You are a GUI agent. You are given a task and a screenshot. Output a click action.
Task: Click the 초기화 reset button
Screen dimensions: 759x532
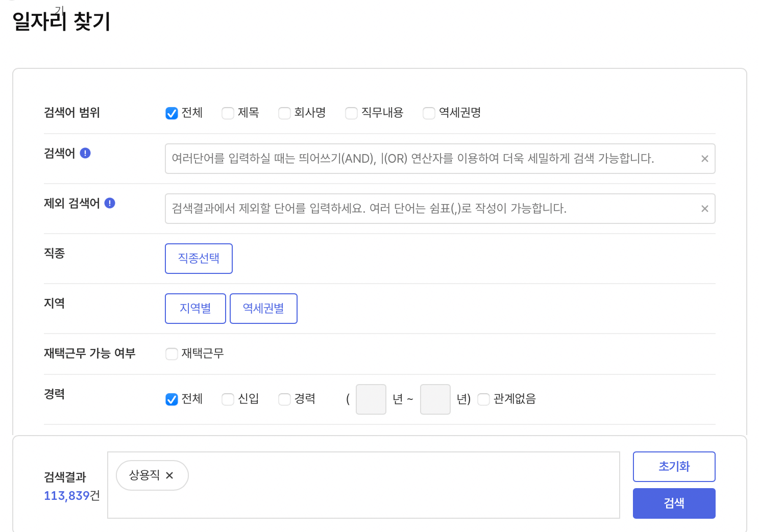(674, 466)
